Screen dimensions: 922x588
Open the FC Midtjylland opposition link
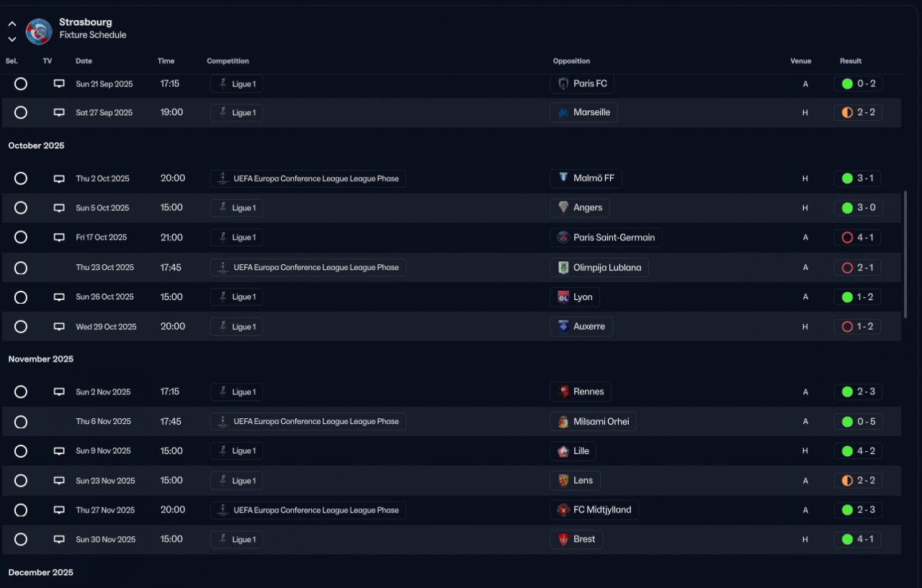click(601, 510)
